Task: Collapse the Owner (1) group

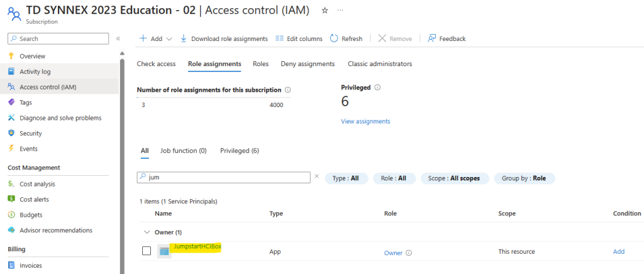Action: [x=147, y=232]
